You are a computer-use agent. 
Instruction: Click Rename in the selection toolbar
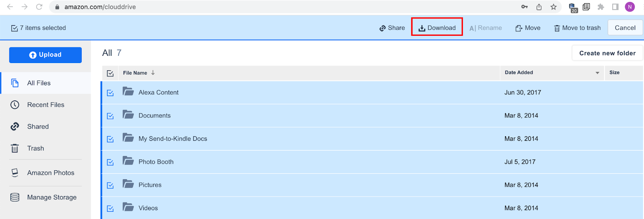485,28
